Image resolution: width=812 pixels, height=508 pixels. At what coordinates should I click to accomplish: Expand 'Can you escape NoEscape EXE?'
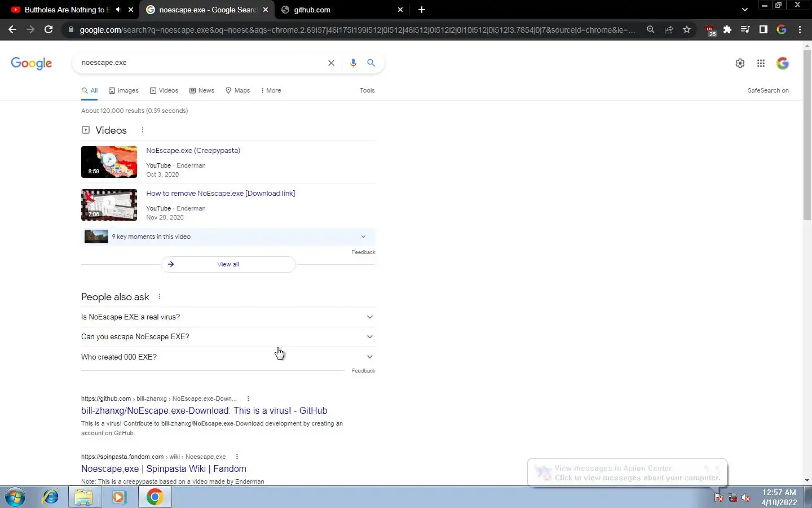[x=228, y=336]
